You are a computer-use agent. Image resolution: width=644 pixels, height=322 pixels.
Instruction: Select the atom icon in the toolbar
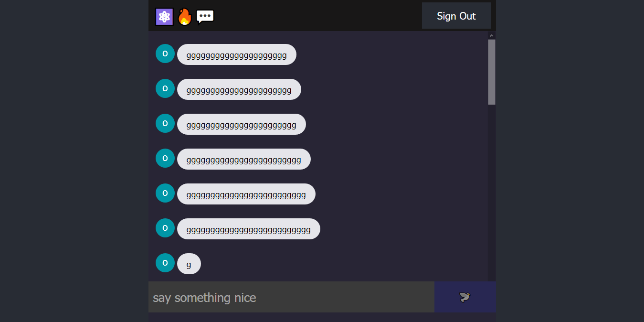pos(164,16)
